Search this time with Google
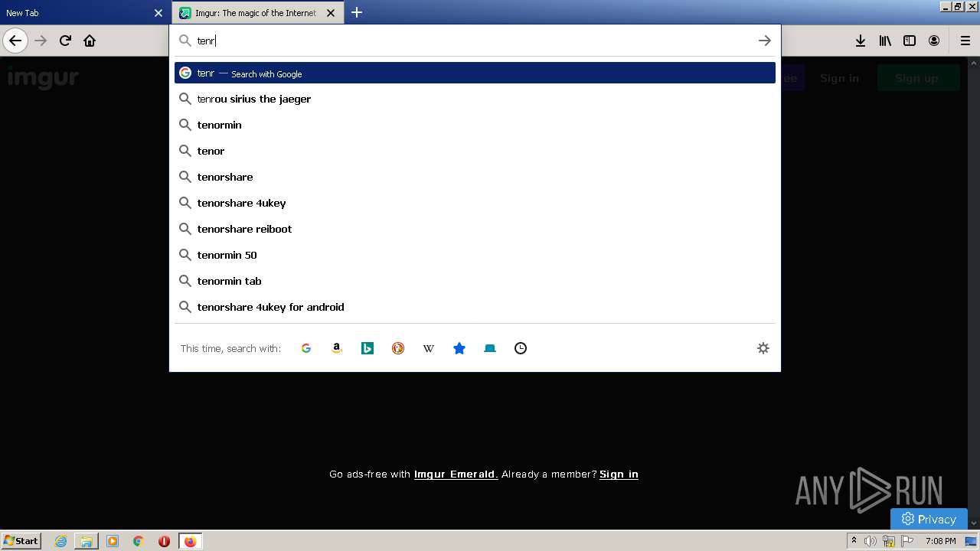980x551 pixels. coord(306,348)
